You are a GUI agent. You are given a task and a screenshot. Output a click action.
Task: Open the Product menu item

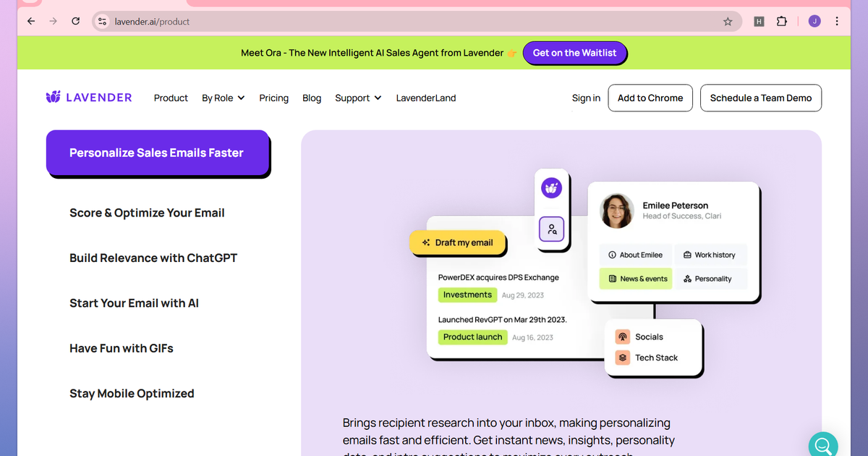[171, 98]
